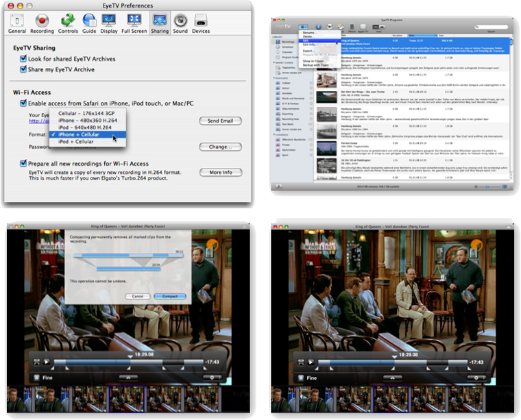Click the Change... password button
The height and width of the screenshot is (420, 521).
(220, 147)
